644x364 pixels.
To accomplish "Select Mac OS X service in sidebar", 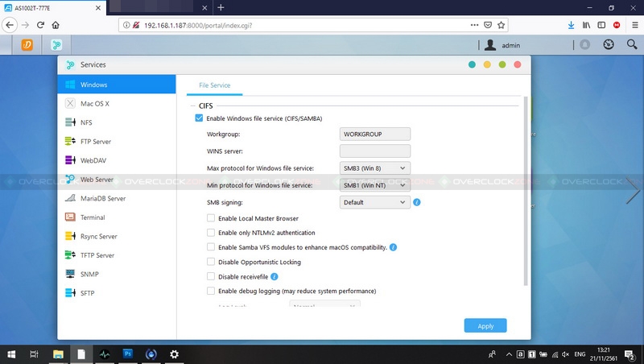I will (94, 104).
